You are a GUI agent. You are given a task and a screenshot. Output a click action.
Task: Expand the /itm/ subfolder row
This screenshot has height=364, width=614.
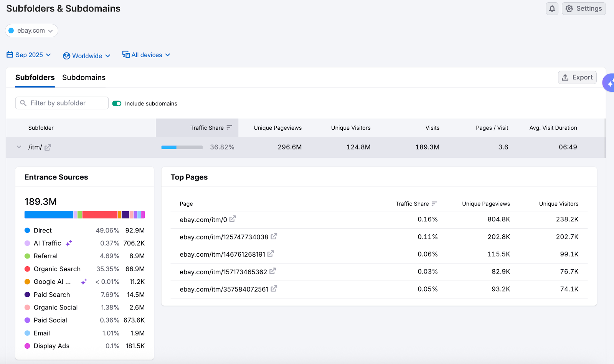(18, 147)
